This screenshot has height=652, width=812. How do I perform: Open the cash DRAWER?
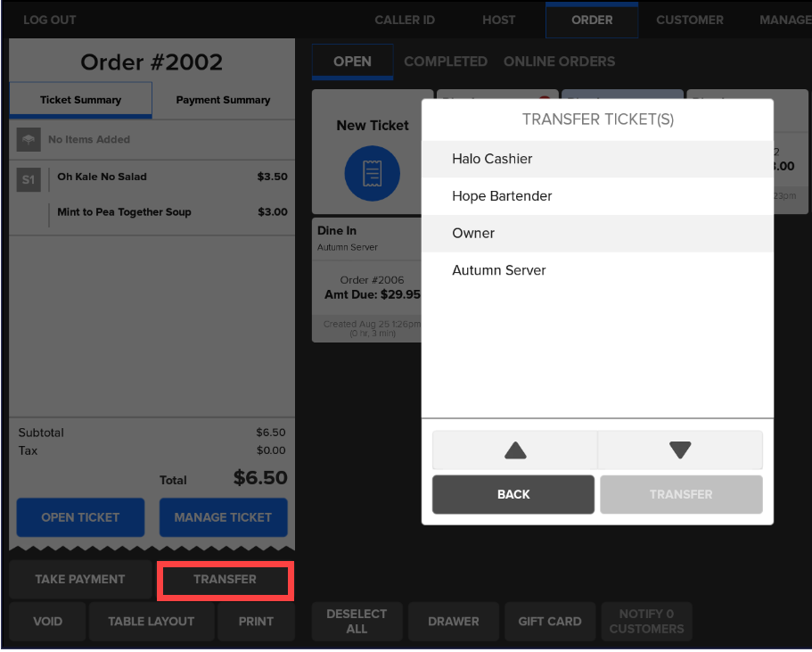[453, 621]
